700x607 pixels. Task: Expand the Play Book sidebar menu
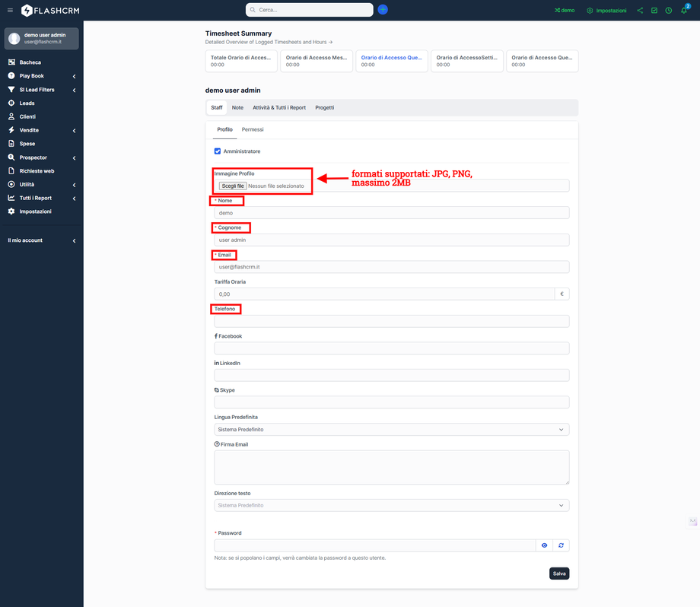point(42,76)
